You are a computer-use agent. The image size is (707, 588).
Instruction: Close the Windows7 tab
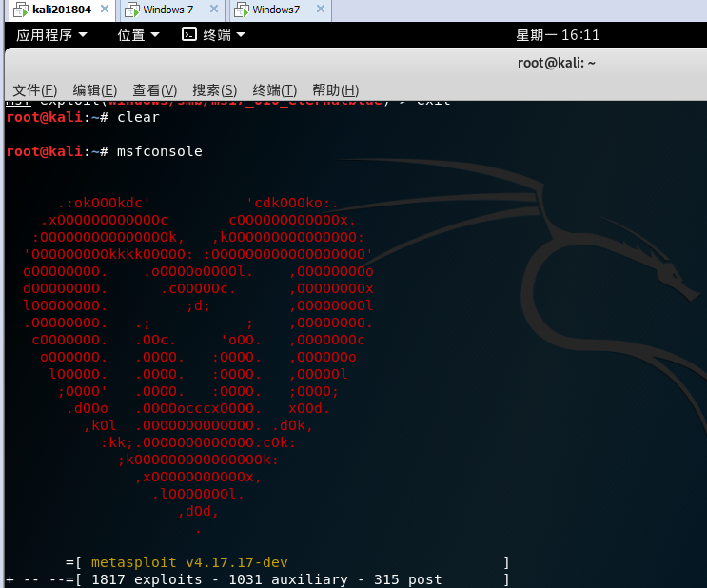(321, 9)
